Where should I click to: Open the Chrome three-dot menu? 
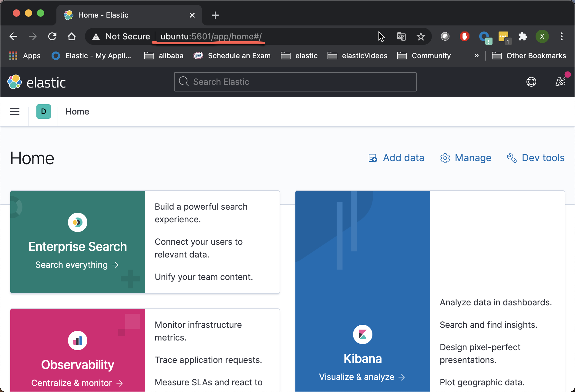[562, 36]
